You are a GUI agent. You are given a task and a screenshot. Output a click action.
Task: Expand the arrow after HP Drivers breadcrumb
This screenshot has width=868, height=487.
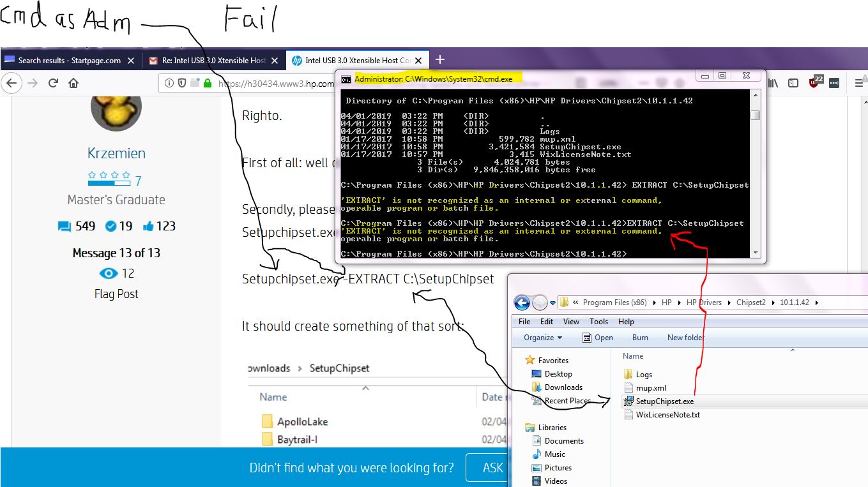(x=728, y=303)
